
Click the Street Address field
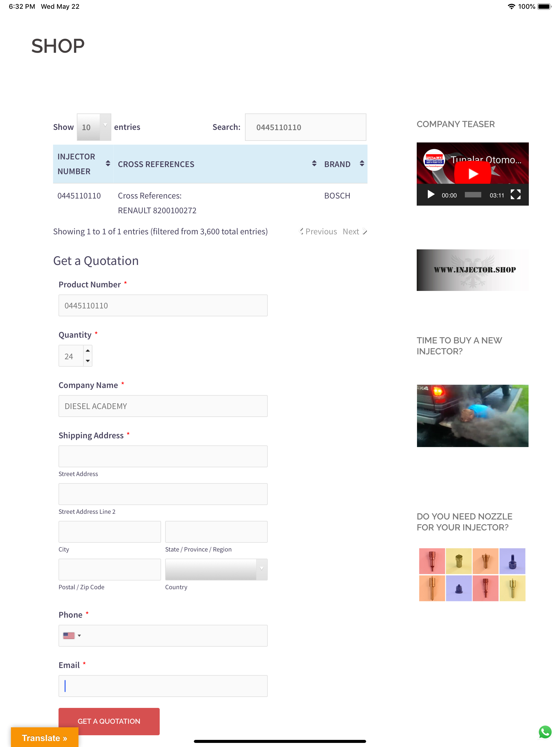click(x=163, y=456)
